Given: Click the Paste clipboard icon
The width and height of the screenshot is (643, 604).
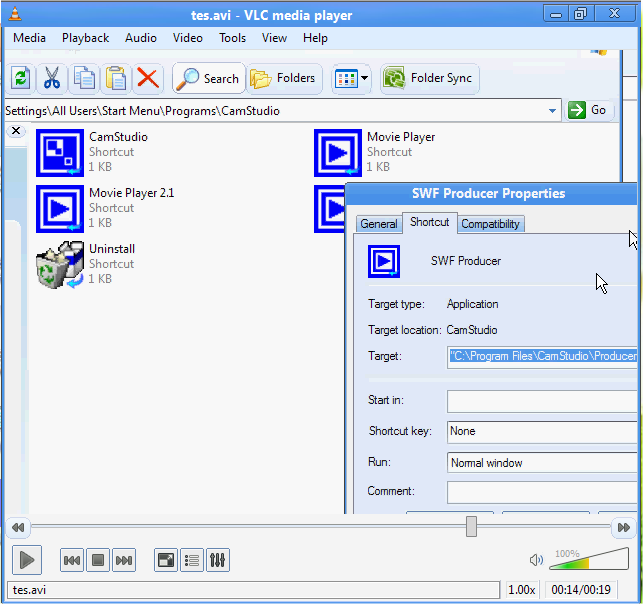Looking at the screenshot, I should point(116,78).
